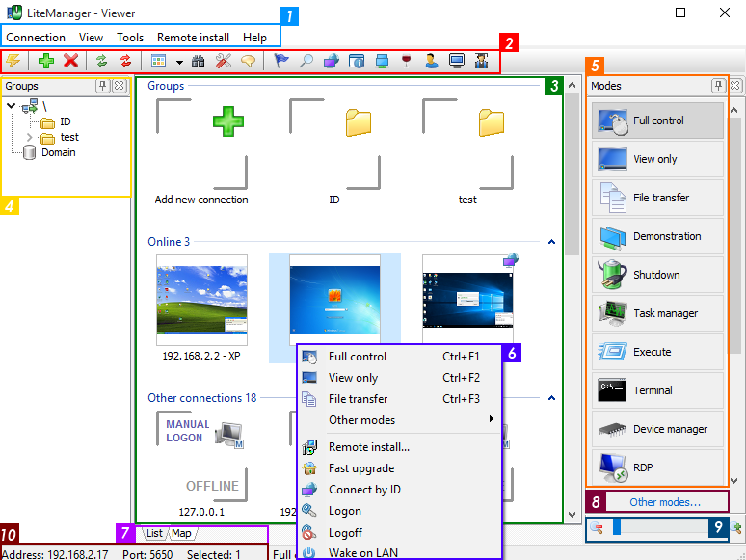Click the lightning bolt connect toolbar icon

click(13, 61)
